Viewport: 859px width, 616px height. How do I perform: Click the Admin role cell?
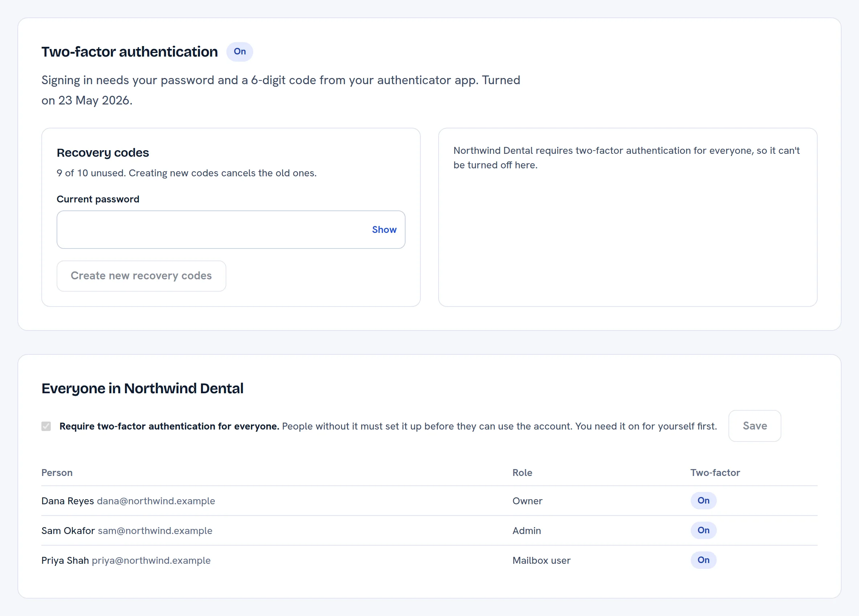point(526,530)
